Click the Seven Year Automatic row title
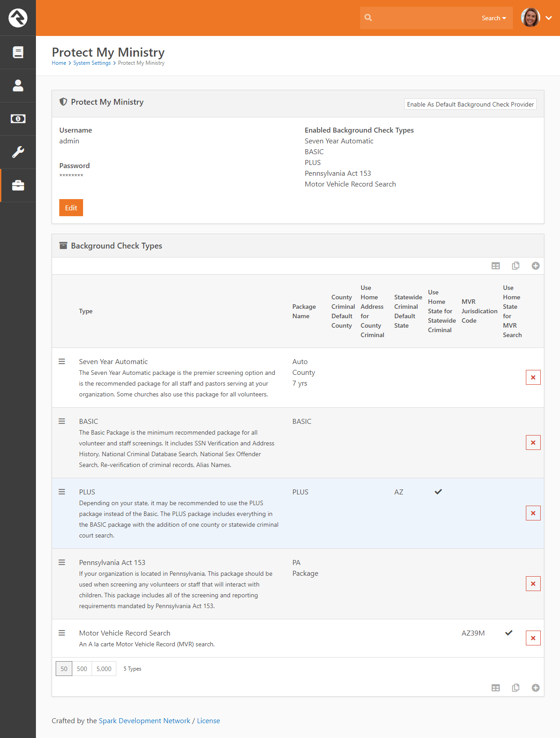This screenshot has height=738, width=560. pyautogui.click(x=113, y=361)
